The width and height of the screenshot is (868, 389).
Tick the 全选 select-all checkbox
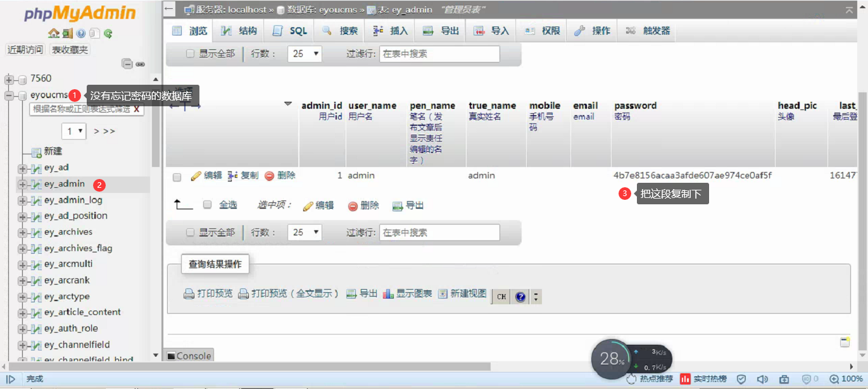[x=207, y=204]
